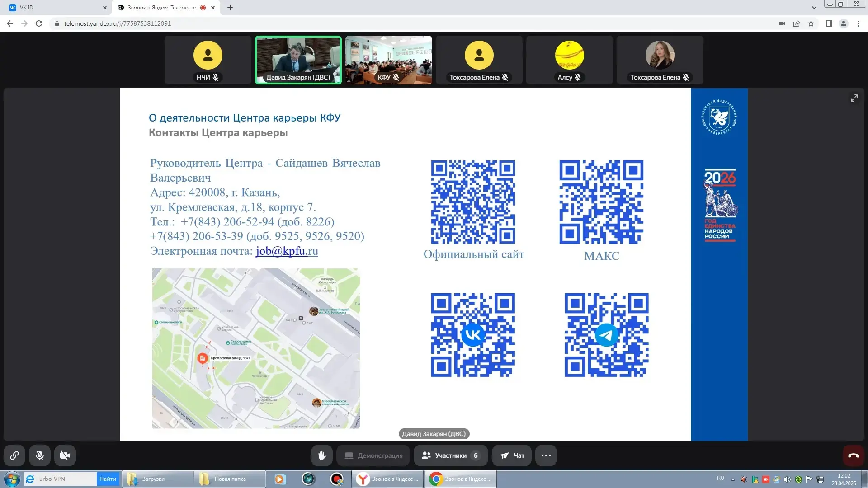Unmute the microphone in call controls
Screen dimensions: 868x488
[x=40, y=455]
